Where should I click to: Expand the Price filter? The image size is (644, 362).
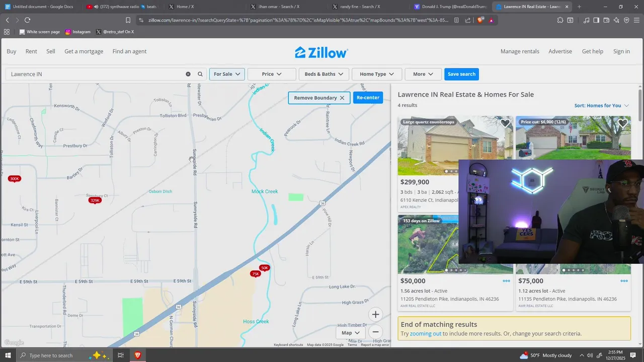coord(272,74)
